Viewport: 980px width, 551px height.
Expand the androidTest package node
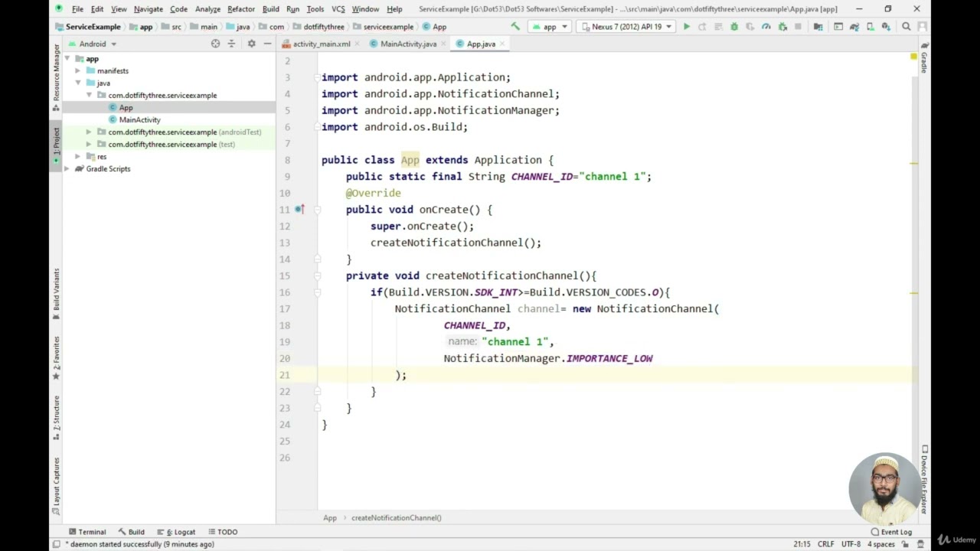point(89,132)
